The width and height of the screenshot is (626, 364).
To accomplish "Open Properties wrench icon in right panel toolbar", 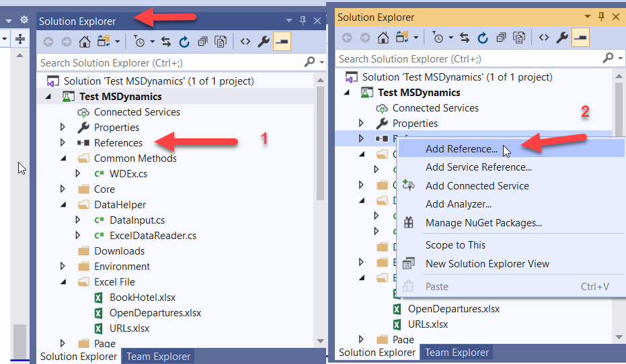I will click(562, 38).
